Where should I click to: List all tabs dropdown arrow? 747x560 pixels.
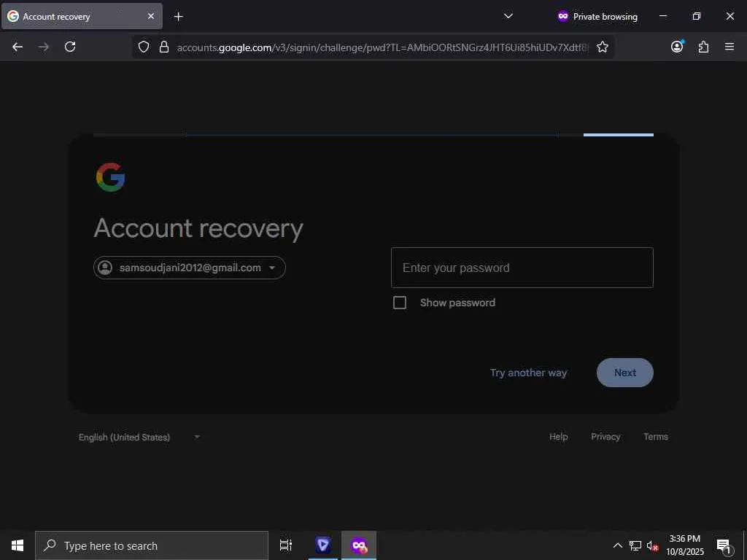[508, 16]
